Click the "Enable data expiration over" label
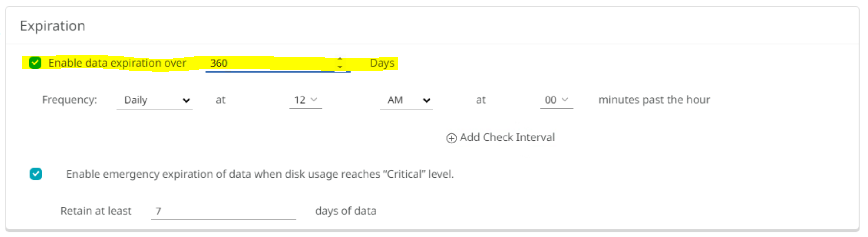Image resolution: width=868 pixels, height=237 pixels. pos(117,63)
